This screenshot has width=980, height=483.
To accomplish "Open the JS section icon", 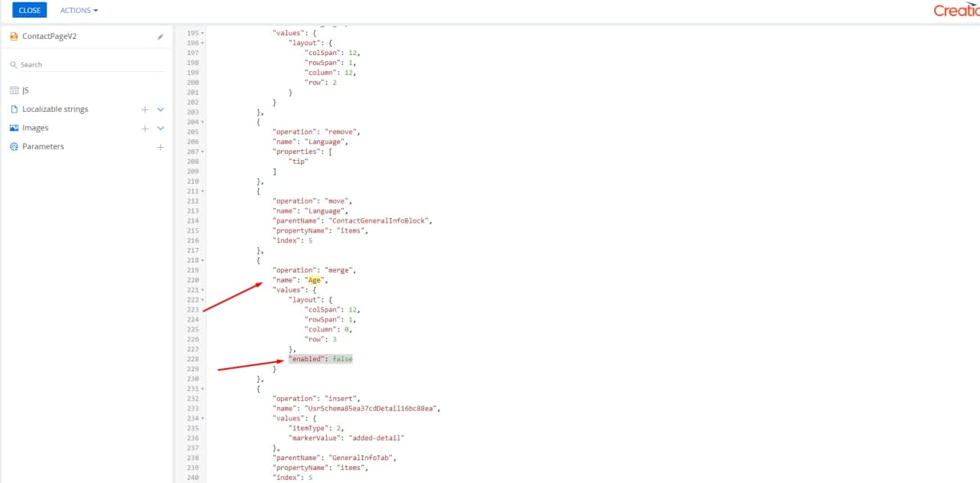I will click(14, 90).
